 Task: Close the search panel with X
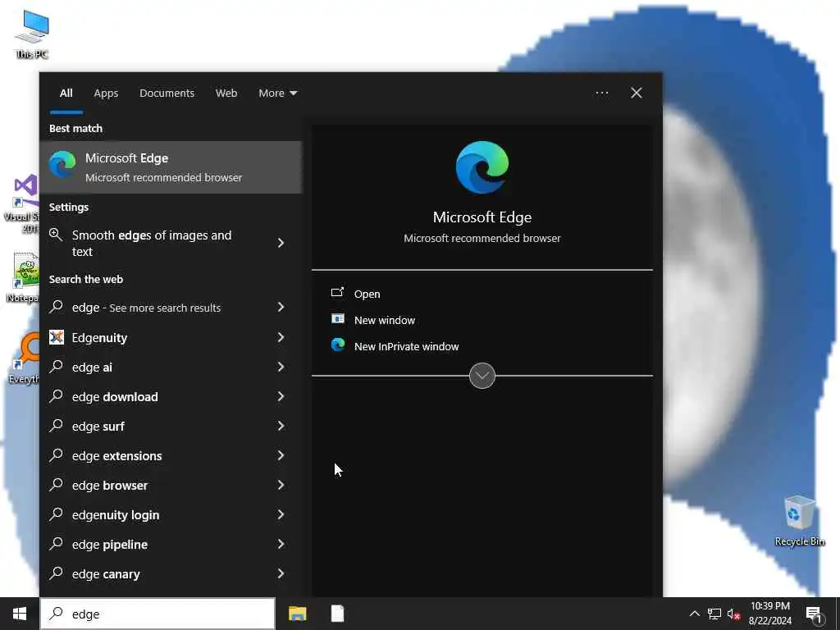[637, 93]
